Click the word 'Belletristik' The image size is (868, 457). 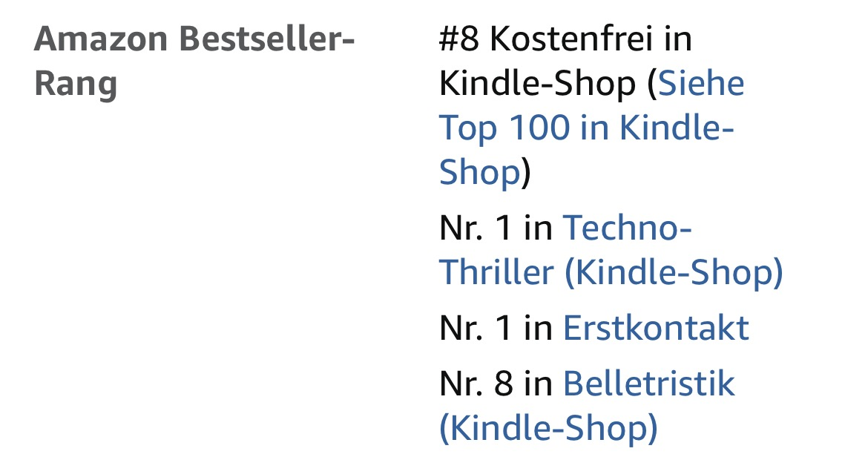point(649,384)
